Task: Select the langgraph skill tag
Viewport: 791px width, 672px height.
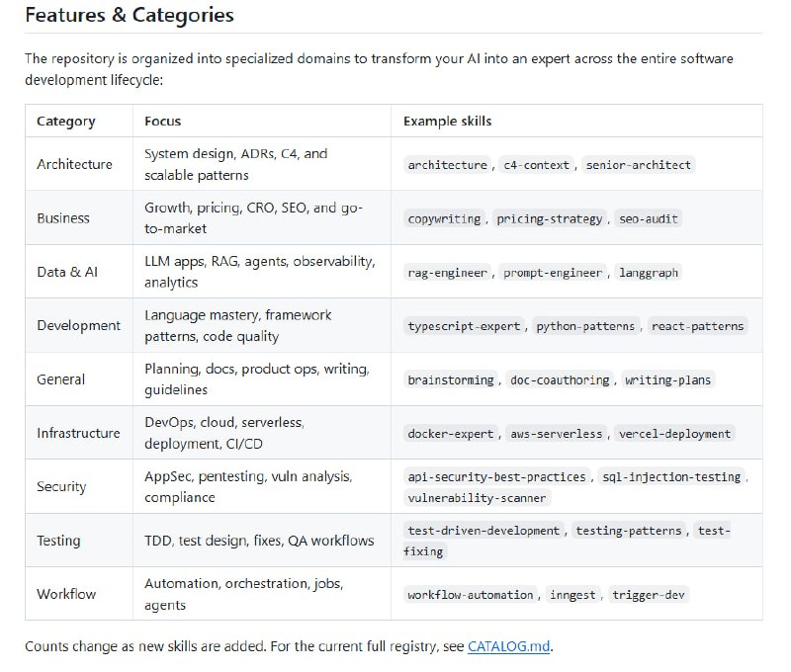Action: pyautogui.click(x=649, y=272)
